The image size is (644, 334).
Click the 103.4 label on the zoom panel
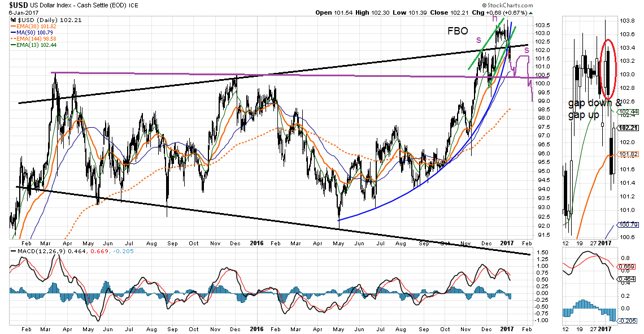pyautogui.click(x=627, y=47)
